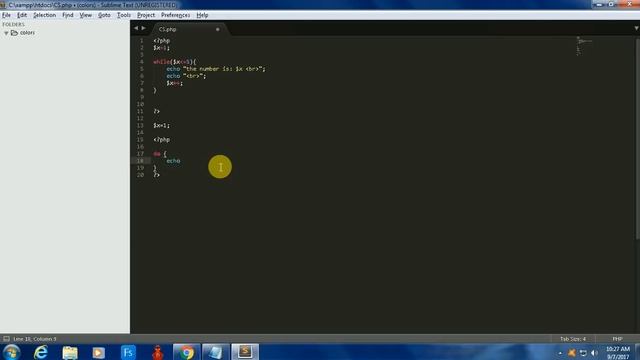Click the echo "<br>" line
The width and height of the screenshot is (640, 360).
pyautogui.click(x=186, y=76)
